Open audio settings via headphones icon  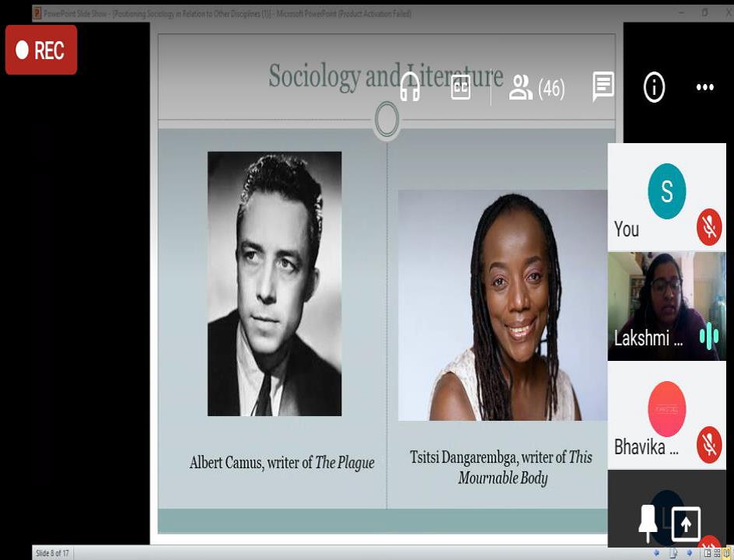point(410,87)
